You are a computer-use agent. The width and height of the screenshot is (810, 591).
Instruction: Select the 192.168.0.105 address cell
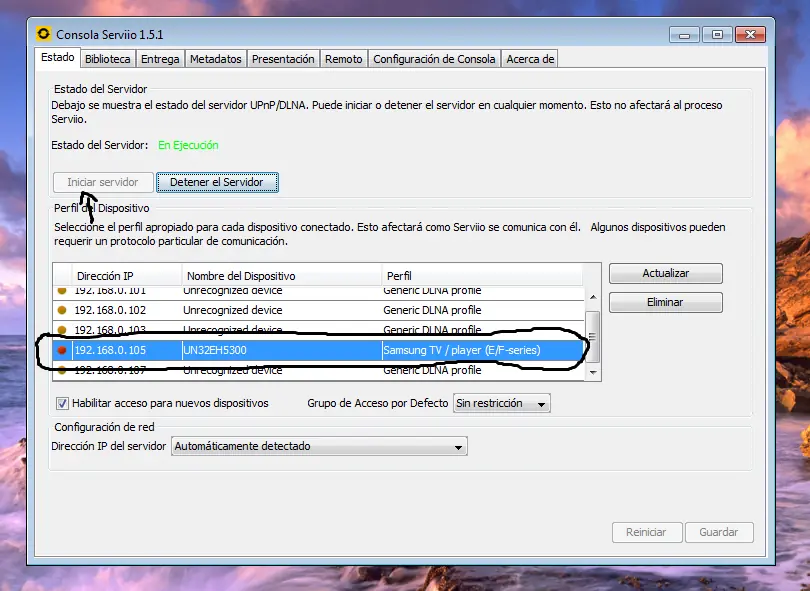click(111, 350)
